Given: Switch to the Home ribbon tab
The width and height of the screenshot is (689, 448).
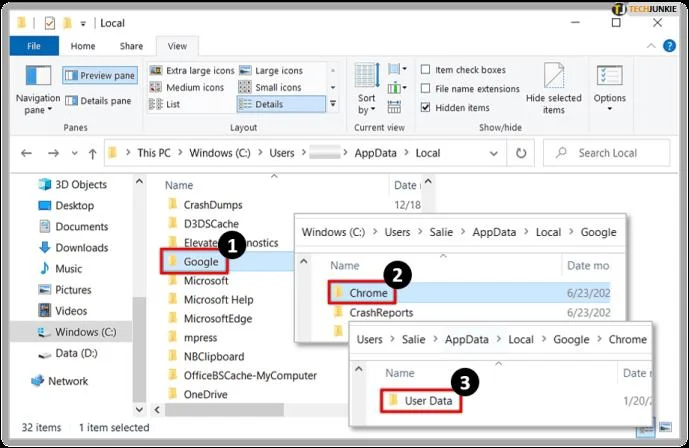Looking at the screenshot, I should click(x=83, y=46).
